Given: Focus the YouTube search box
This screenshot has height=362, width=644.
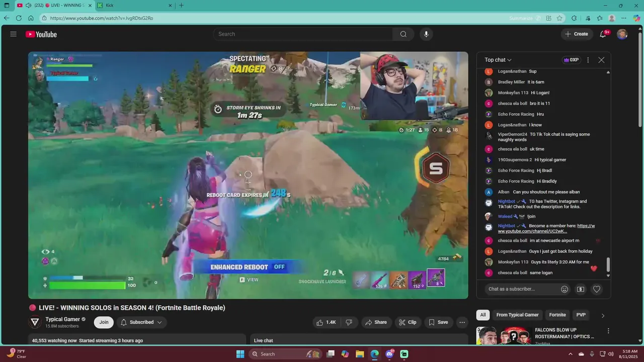Looking at the screenshot, I should [303, 34].
